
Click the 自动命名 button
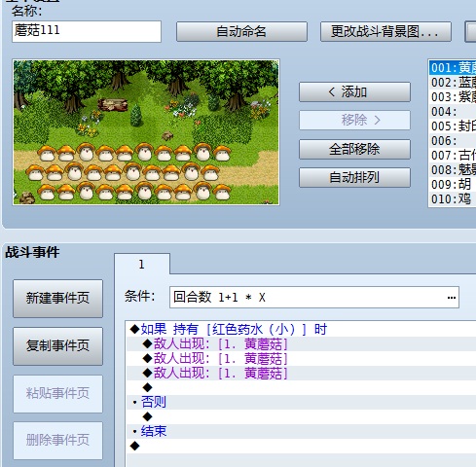tap(241, 31)
